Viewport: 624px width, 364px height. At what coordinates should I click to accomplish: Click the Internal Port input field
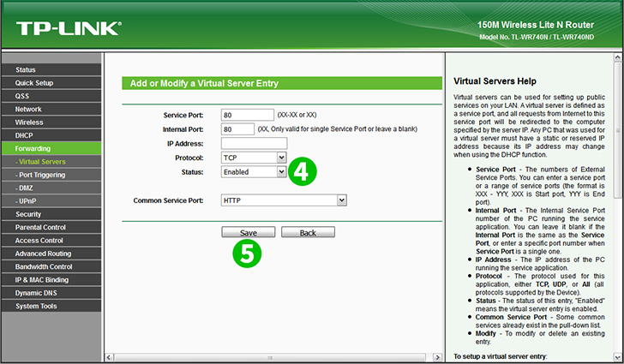237,129
